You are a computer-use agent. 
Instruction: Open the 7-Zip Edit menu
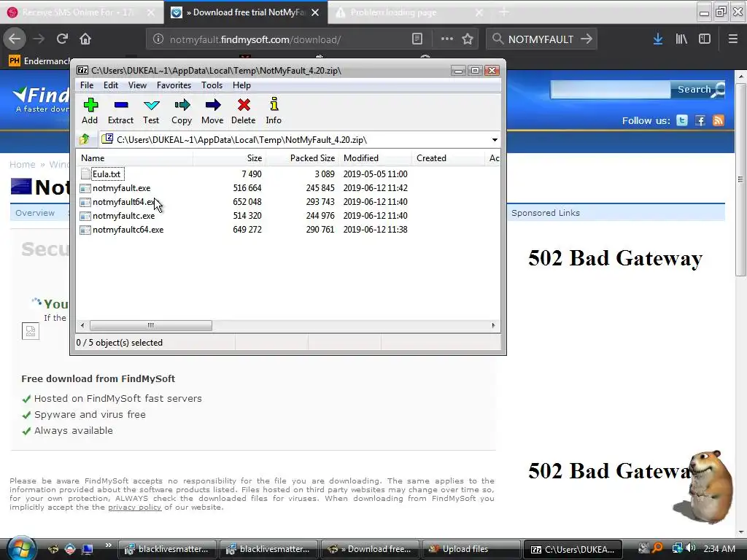(x=111, y=85)
